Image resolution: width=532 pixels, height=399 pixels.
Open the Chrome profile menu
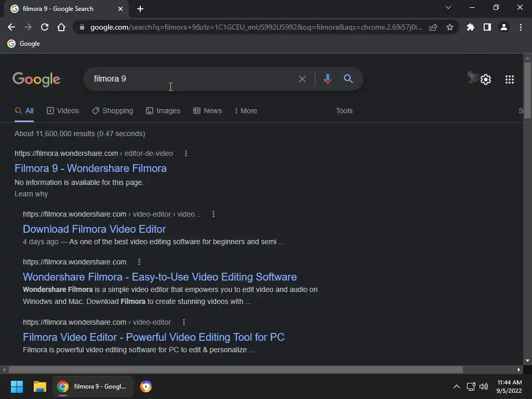504,27
